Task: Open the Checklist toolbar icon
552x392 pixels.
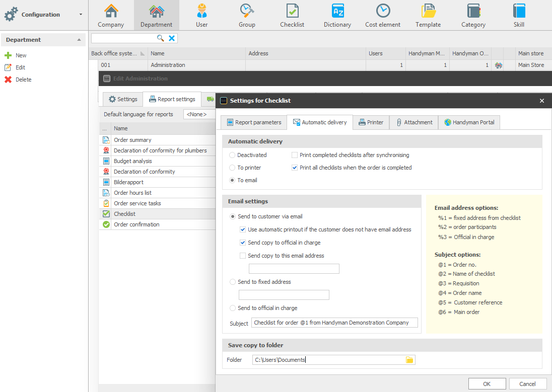Action: tap(292, 16)
